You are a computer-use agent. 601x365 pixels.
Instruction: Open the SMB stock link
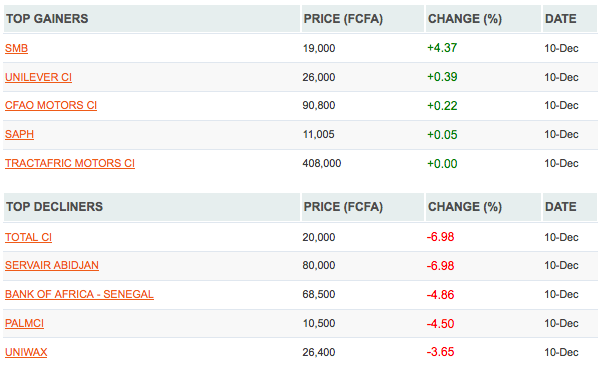click(16, 48)
